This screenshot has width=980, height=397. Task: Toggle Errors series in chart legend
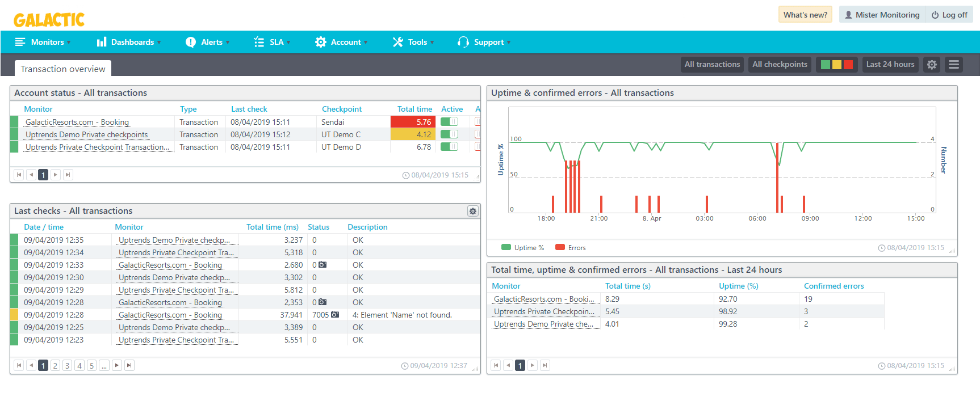(571, 248)
